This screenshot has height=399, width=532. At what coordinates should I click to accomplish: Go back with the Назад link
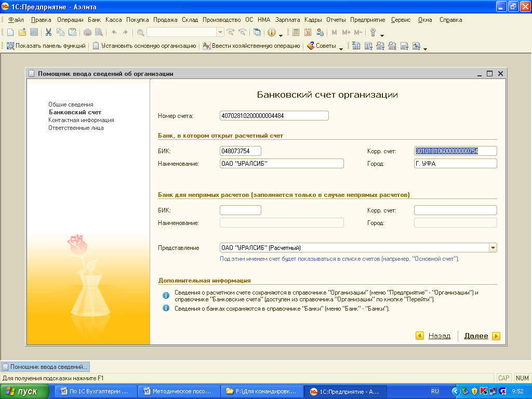[x=440, y=336]
